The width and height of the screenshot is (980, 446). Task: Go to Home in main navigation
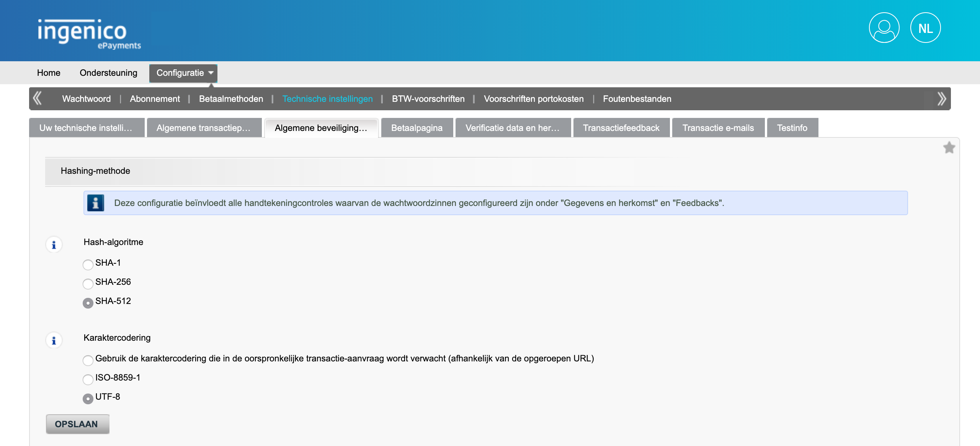click(x=49, y=73)
